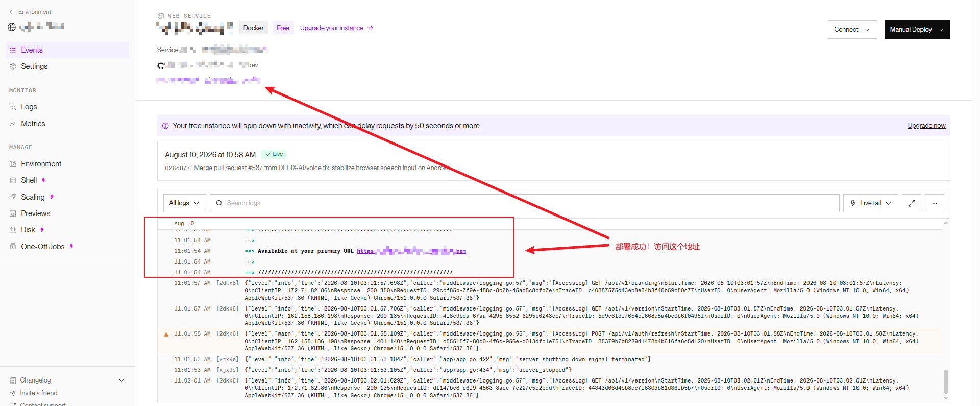The height and width of the screenshot is (406, 980).
Task: Expand logs to fullscreen
Action: click(x=912, y=203)
